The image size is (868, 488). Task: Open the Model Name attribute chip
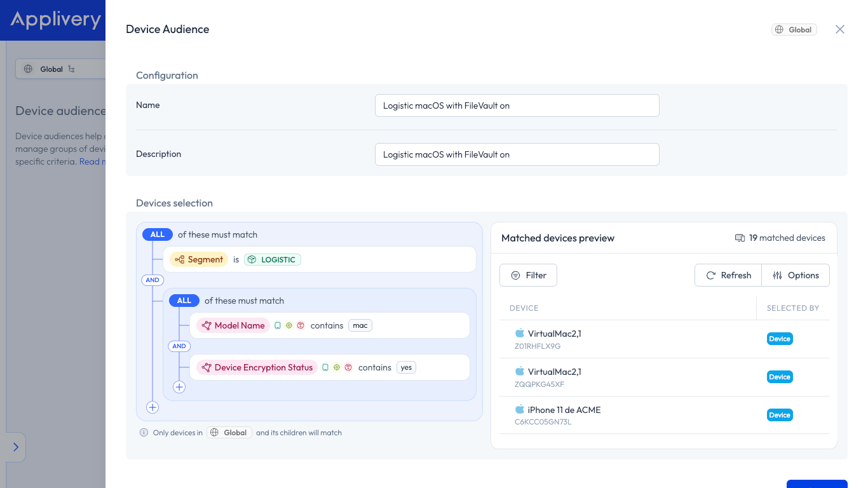coord(233,325)
